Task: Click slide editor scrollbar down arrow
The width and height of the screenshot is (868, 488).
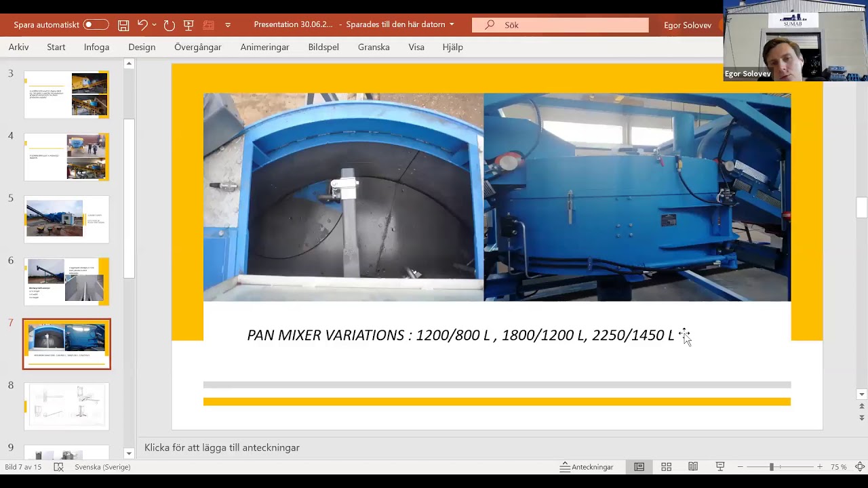Action: coord(862,394)
